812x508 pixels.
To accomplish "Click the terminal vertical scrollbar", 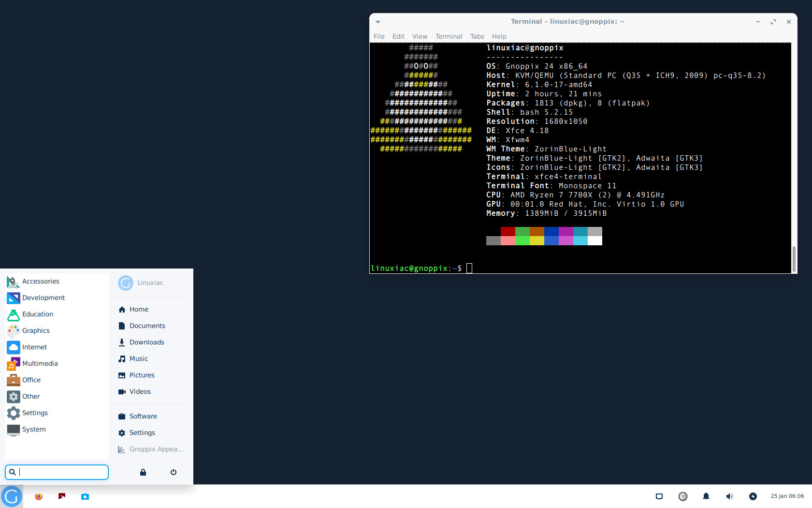I will click(794, 259).
